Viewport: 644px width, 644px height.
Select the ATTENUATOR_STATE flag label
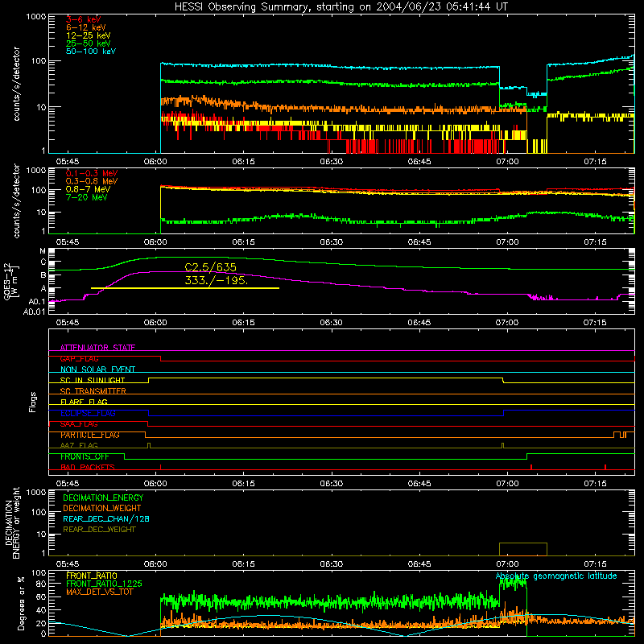click(97, 348)
